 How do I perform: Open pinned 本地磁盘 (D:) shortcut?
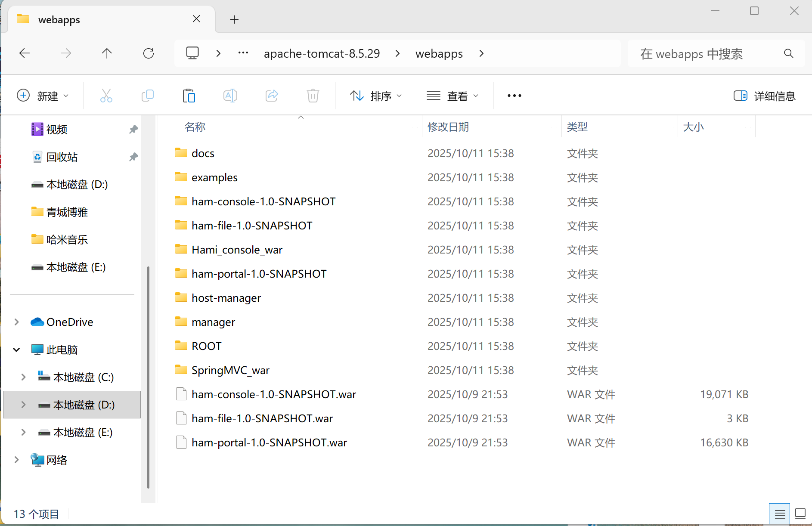77,184
